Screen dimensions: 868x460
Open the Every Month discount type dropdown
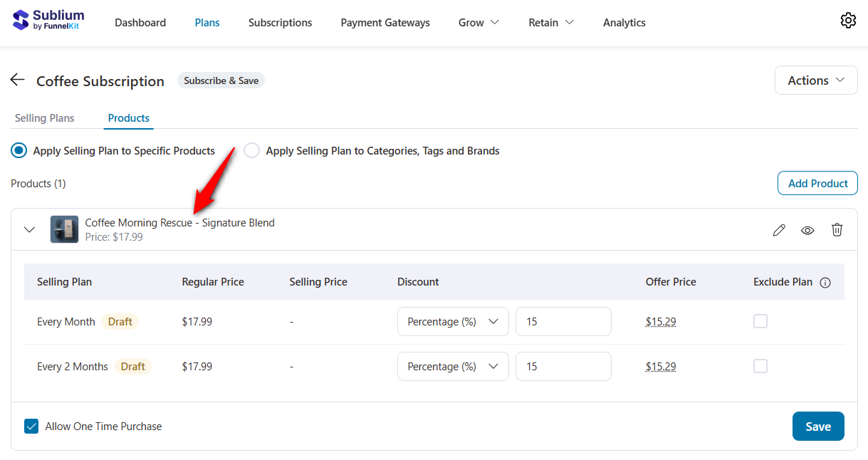click(x=453, y=321)
